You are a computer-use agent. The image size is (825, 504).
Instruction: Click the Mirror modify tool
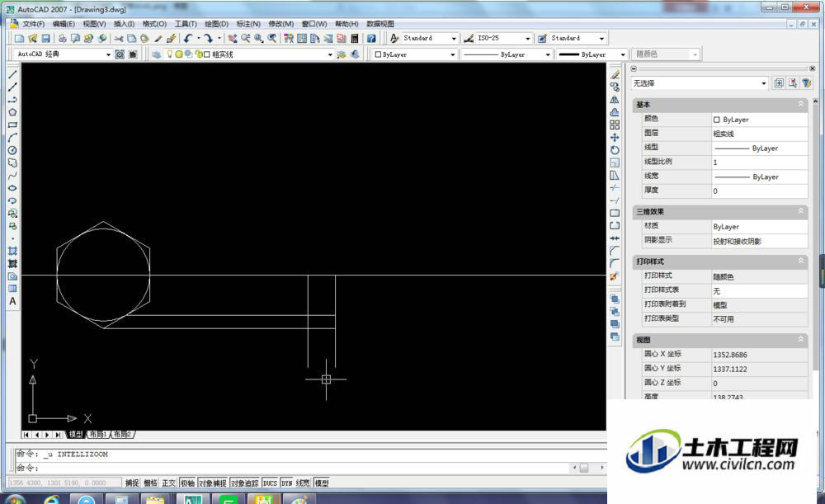tap(615, 100)
